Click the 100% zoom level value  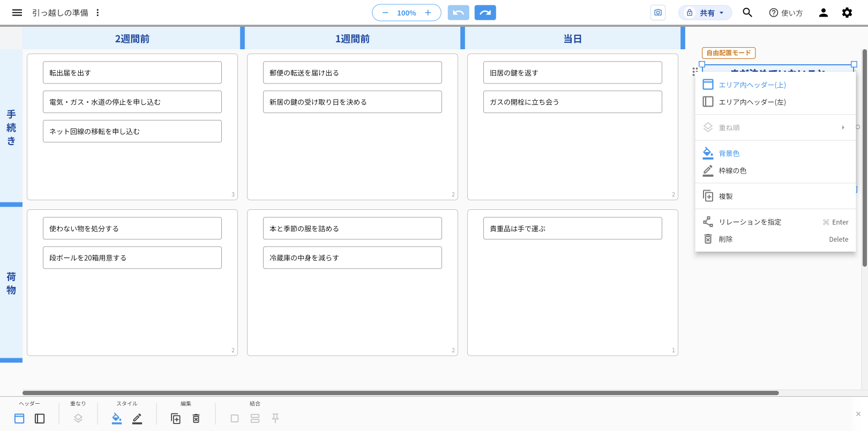407,13
